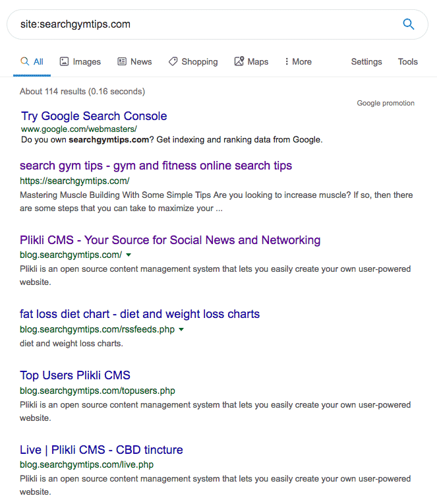Open the News tab

[134, 61]
